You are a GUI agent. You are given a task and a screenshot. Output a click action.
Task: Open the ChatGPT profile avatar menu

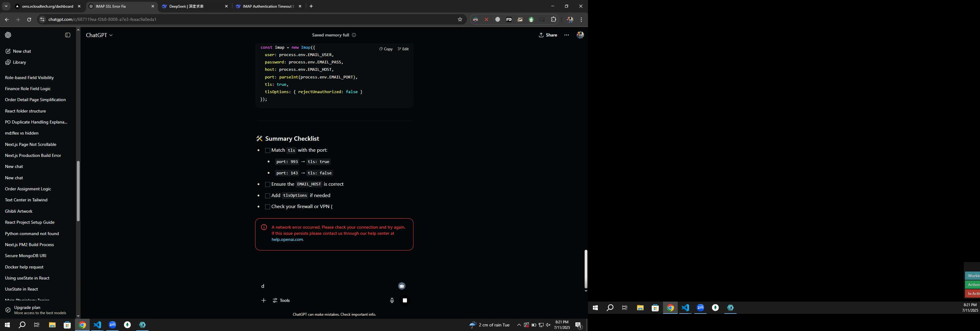pos(580,35)
